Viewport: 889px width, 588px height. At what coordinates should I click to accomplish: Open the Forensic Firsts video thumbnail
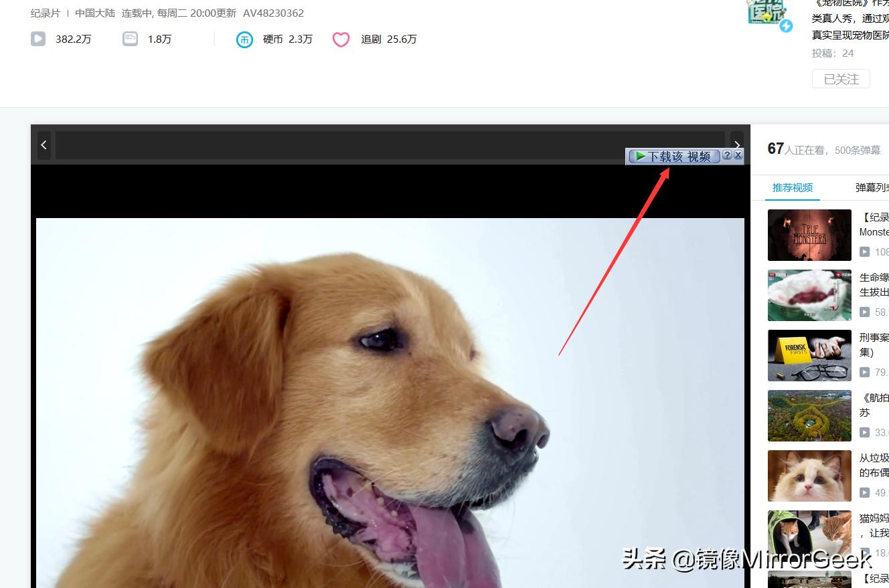coord(809,355)
